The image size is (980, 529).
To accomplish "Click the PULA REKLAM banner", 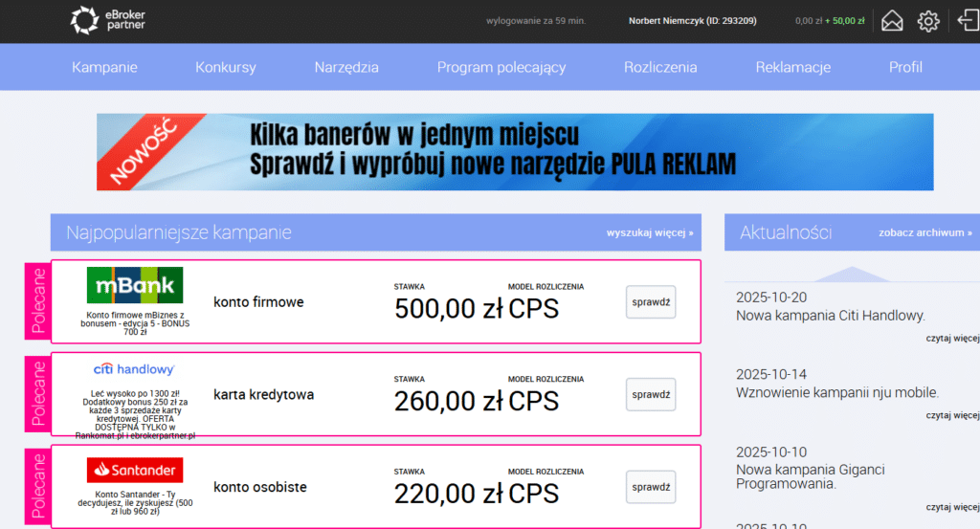I will pos(515,152).
